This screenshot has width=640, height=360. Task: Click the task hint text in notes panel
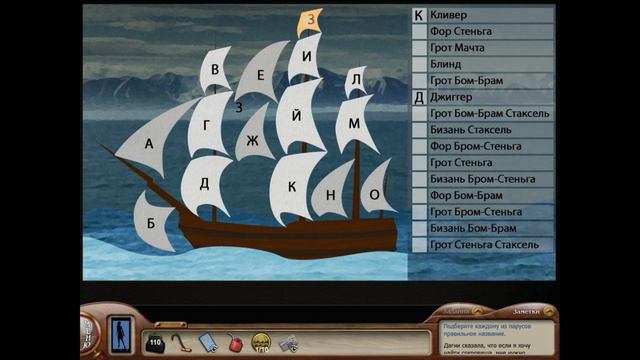[487, 330]
